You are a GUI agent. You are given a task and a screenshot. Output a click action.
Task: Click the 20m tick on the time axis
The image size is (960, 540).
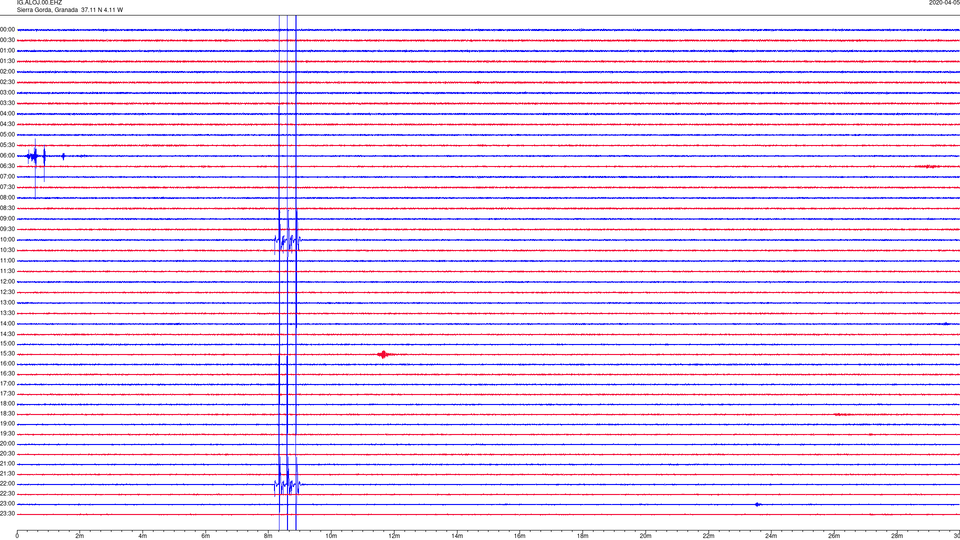click(645, 536)
